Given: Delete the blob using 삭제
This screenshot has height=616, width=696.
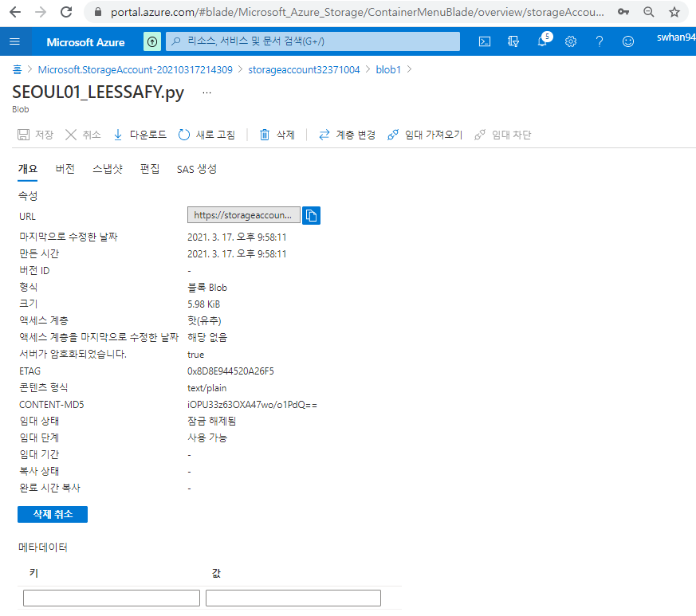Looking at the screenshot, I should (277, 135).
